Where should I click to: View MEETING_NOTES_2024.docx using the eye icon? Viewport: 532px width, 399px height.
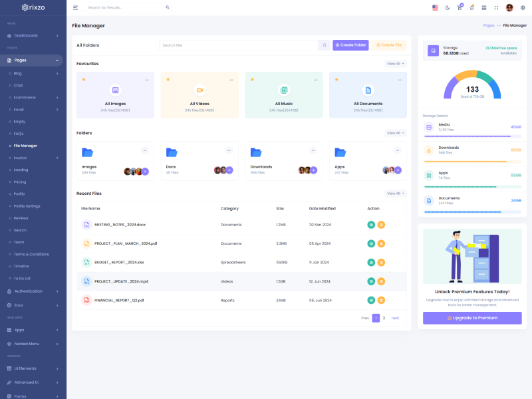[371, 225]
